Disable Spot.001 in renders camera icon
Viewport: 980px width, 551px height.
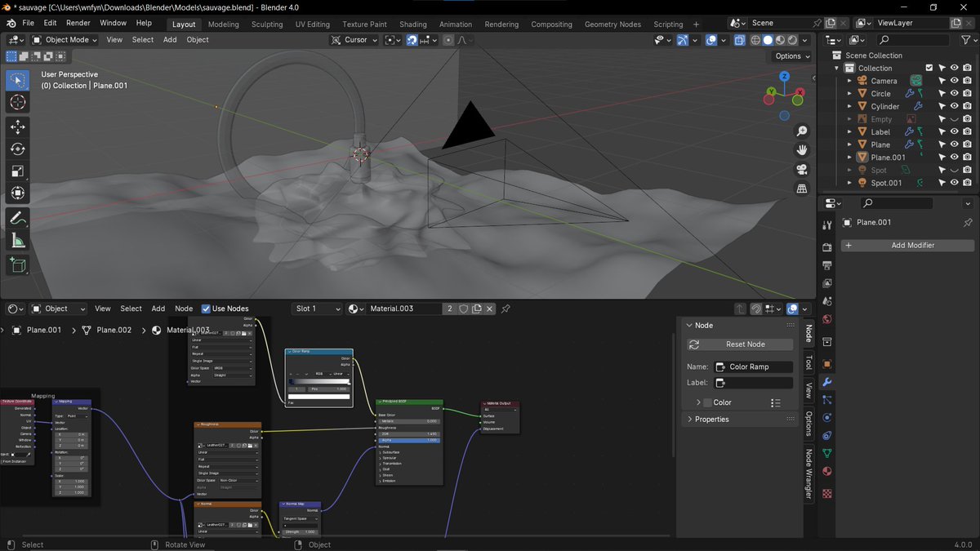967,183
